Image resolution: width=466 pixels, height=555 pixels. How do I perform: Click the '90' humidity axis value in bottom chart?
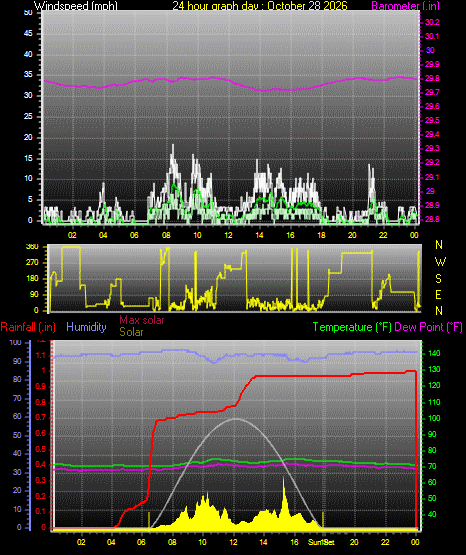[x=17, y=361]
